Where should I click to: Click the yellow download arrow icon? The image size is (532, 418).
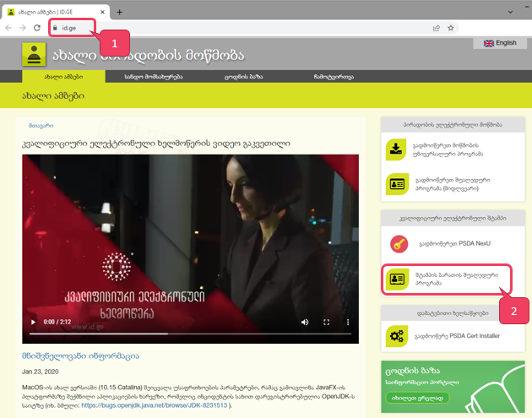point(396,150)
